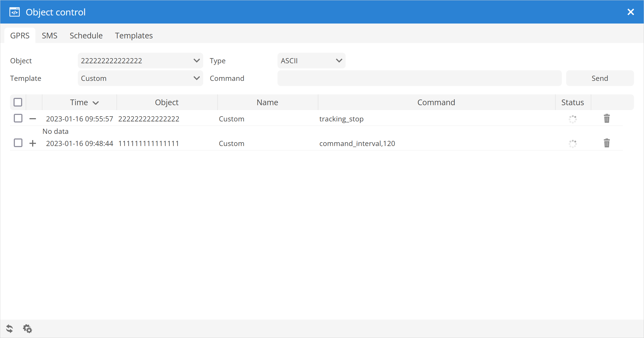Image resolution: width=644 pixels, height=338 pixels.
Task: Open the Object dropdown showing 222222222222222
Action: 140,61
